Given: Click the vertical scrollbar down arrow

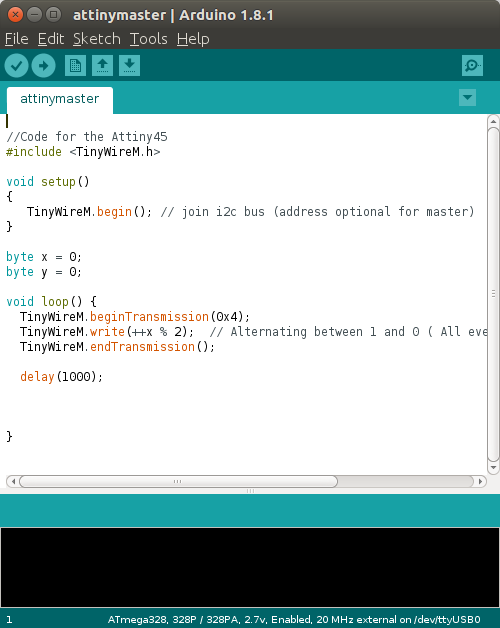Looking at the screenshot, I should coord(493,467).
